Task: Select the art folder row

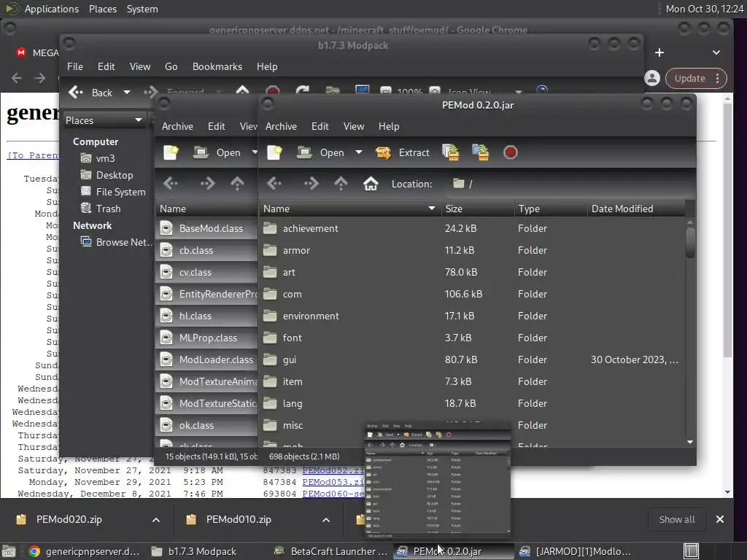Action: click(473, 273)
